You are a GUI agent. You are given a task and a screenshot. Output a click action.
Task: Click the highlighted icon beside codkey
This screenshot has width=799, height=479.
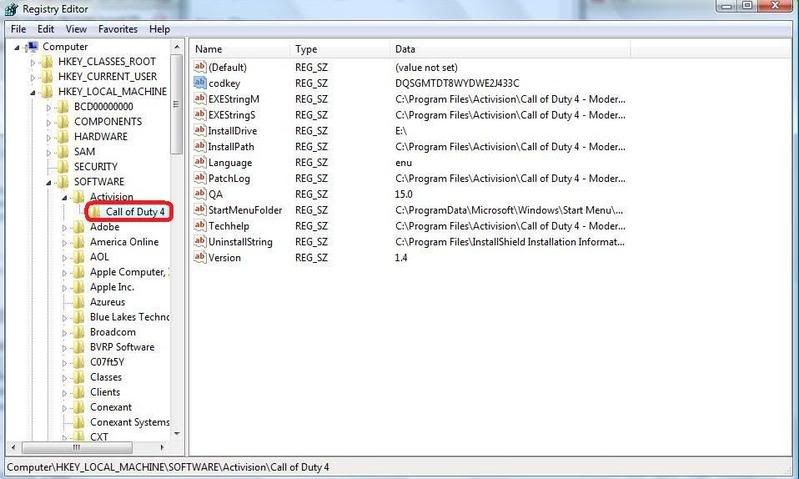click(200, 83)
